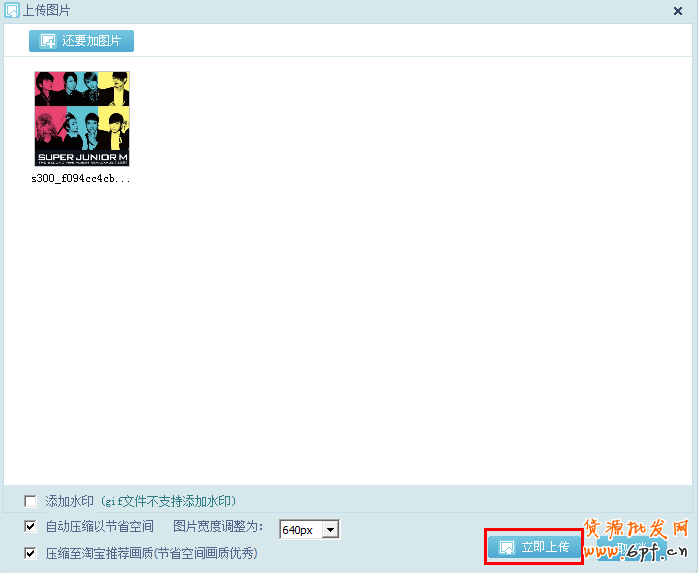Click the arrow of the 图片宽度 combo box
This screenshot has height=573, width=698.
click(331, 529)
